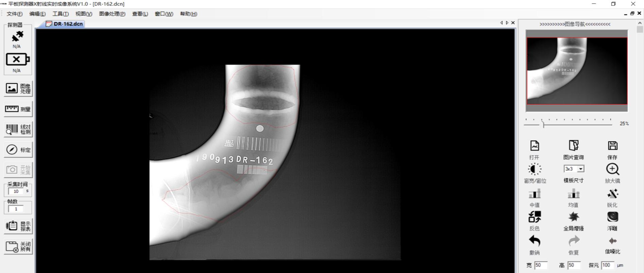The height and width of the screenshot is (273, 644).
Task: Click 关闭所有 to close all images
Action: coord(18,246)
